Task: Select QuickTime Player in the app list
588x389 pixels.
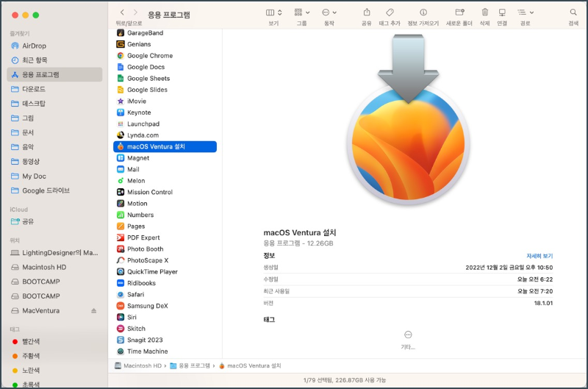Action: [165, 271]
